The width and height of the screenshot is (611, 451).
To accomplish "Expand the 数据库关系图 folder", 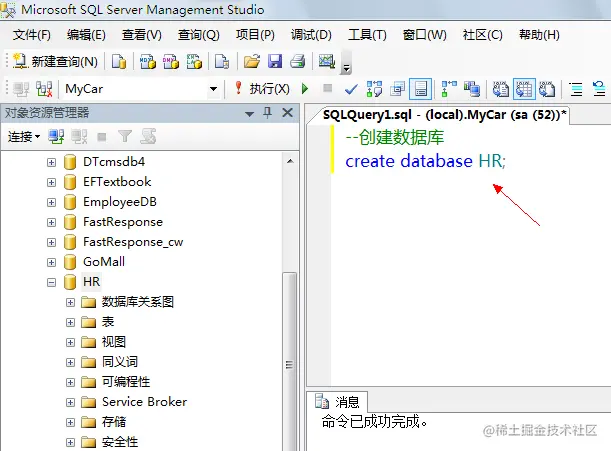I will pos(70,302).
